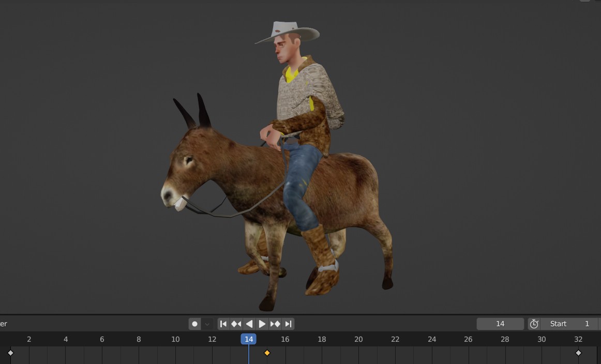Jump to the first frame of the animation

[x=223, y=324]
